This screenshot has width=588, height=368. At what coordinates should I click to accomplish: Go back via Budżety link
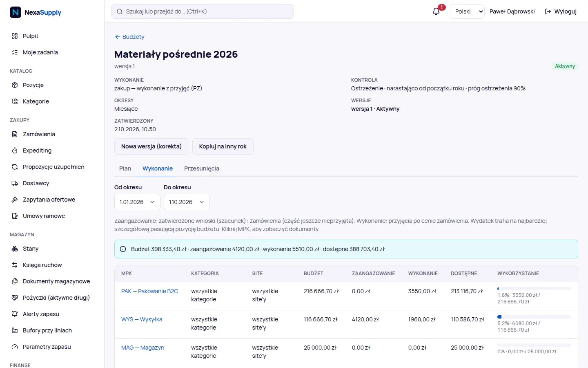coord(129,37)
